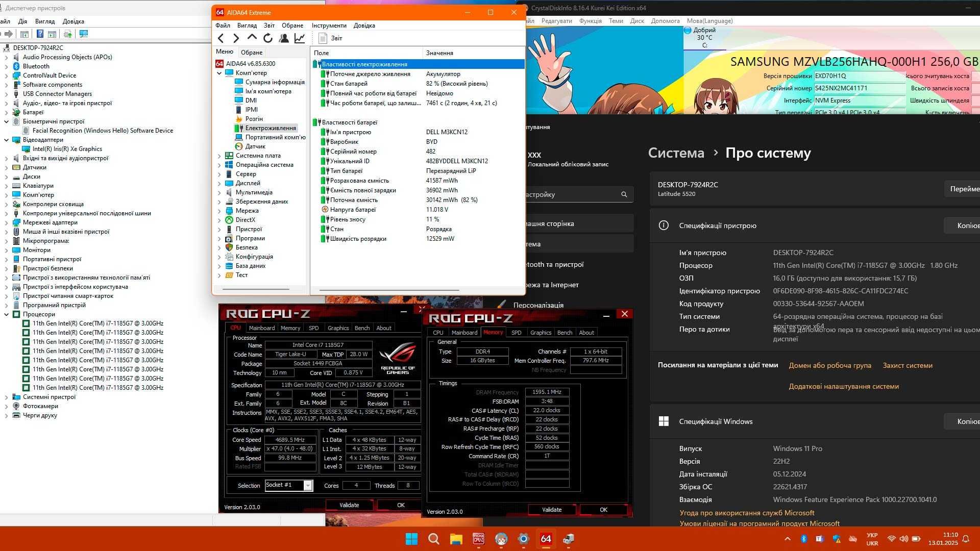Screen dimensions: 980x551
Task: Click OK in right CPU-Z Memory window
Action: [x=603, y=510]
